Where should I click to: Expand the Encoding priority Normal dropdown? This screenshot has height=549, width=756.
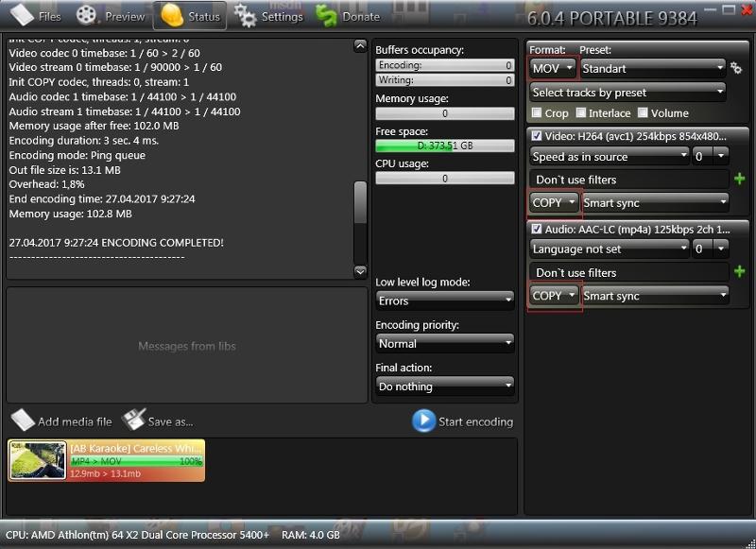444,344
